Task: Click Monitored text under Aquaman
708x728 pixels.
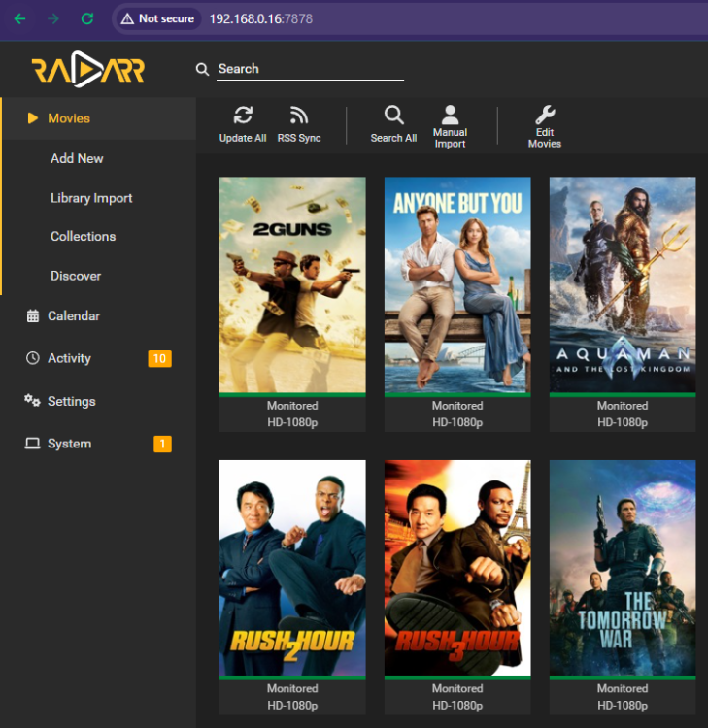Action: (623, 406)
